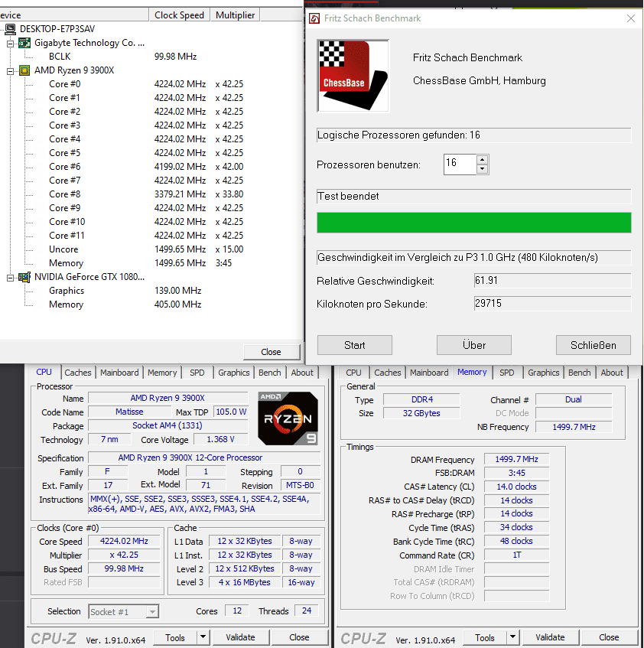Screen dimensions: 644x648
Task: Select the CPU tab in left CPU-Z
Action: pos(44,372)
